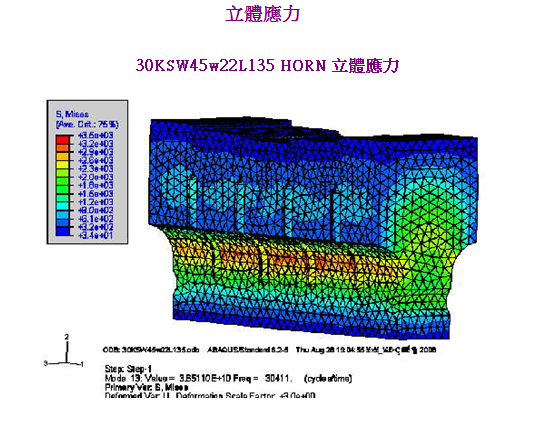Select the dark blue bottom legend swatch
Screen dimensions: 535x426
pos(63,232)
